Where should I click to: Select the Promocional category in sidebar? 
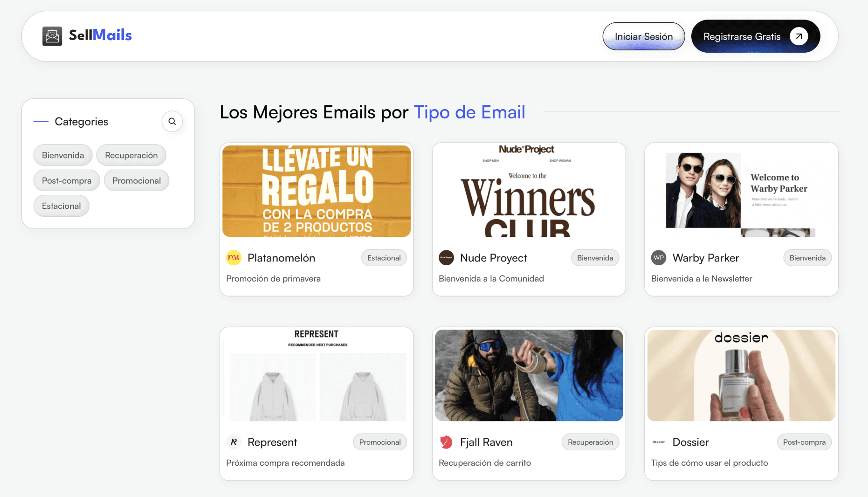tap(137, 180)
